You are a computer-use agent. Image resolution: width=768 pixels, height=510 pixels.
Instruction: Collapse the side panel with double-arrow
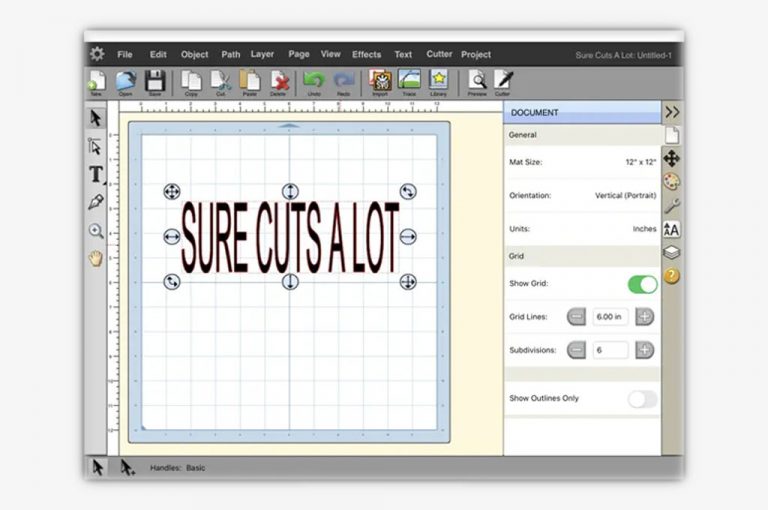tap(672, 112)
